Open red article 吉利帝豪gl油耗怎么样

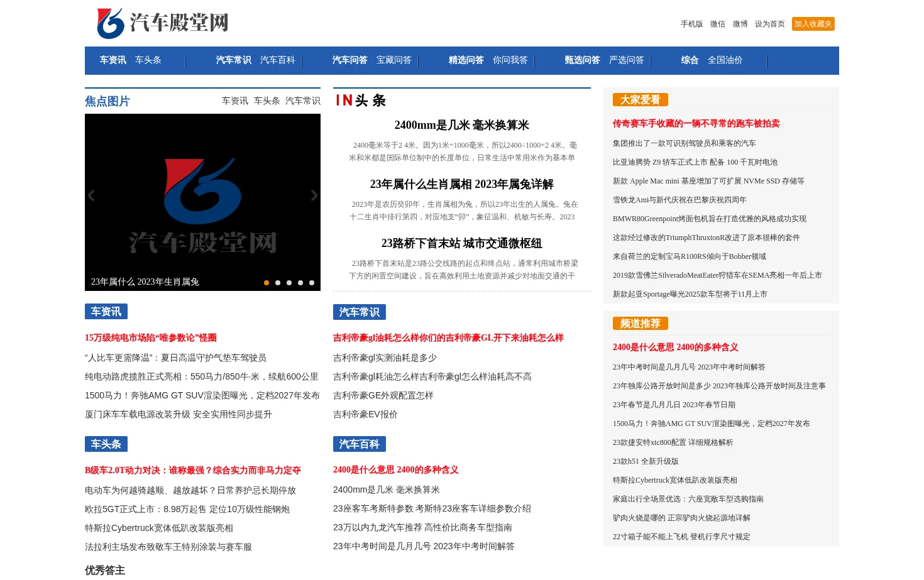click(x=448, y=338)
